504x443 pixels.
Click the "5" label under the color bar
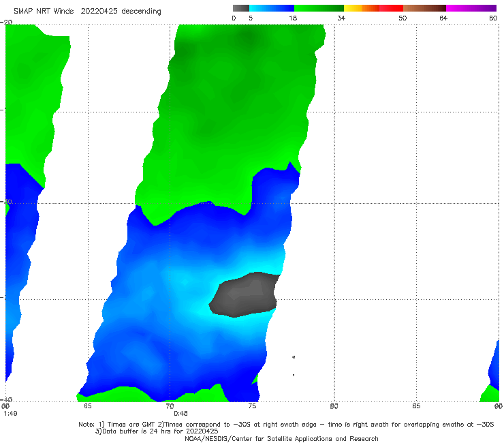[x=251, y=18]
